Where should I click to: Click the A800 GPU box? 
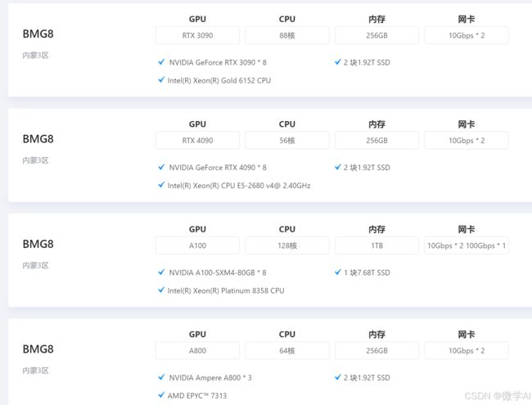pos(197,351)
